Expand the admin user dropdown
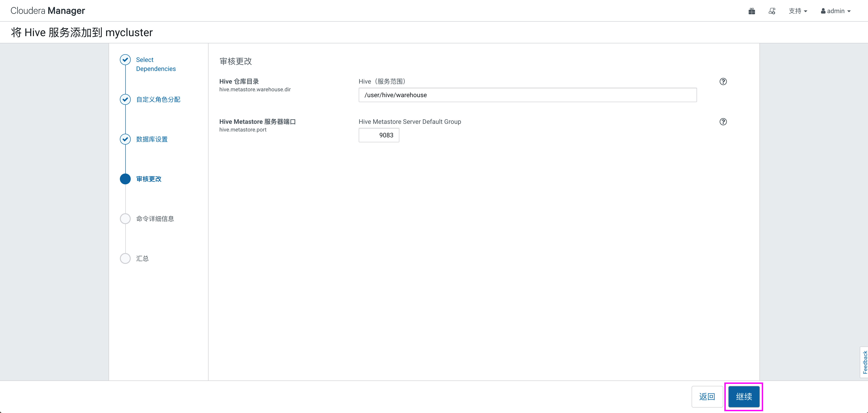The height and width of the screenshot is (413, 868). point(836,11)
